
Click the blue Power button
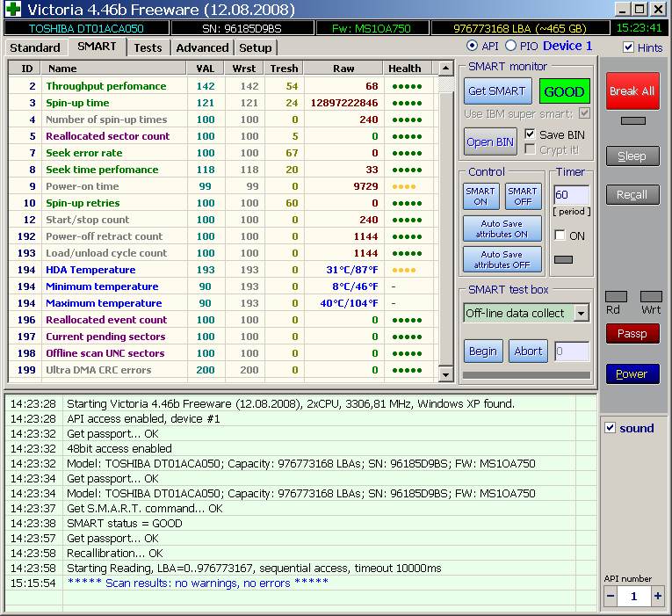tap(632, 373)
